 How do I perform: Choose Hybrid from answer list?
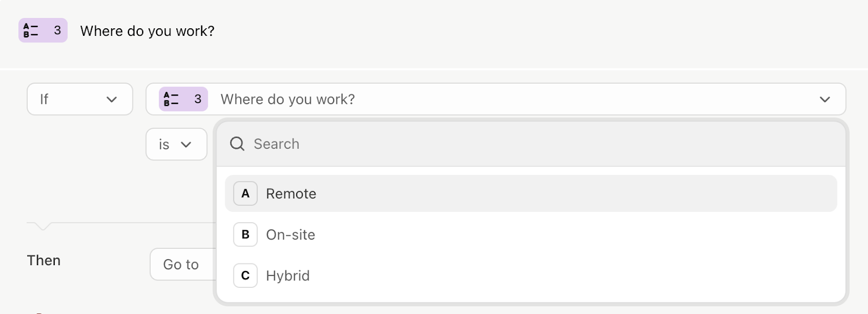531,275
